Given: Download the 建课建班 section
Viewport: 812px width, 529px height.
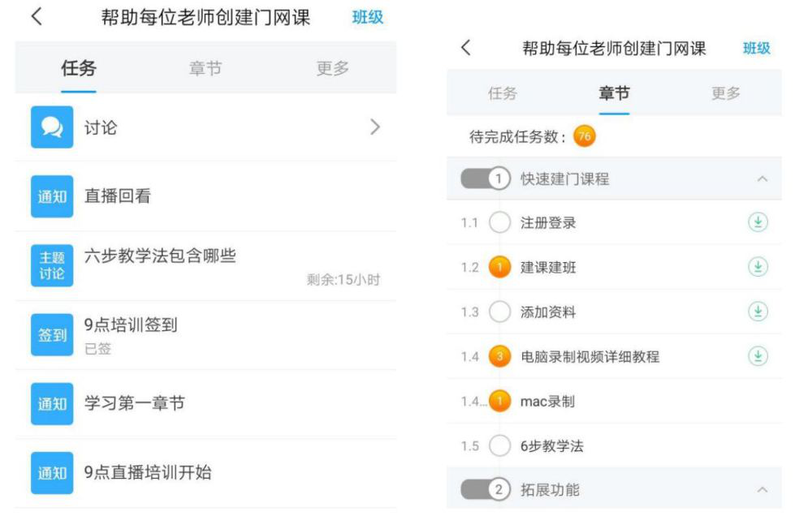Looking at the screenshot, I should [757, 267].
